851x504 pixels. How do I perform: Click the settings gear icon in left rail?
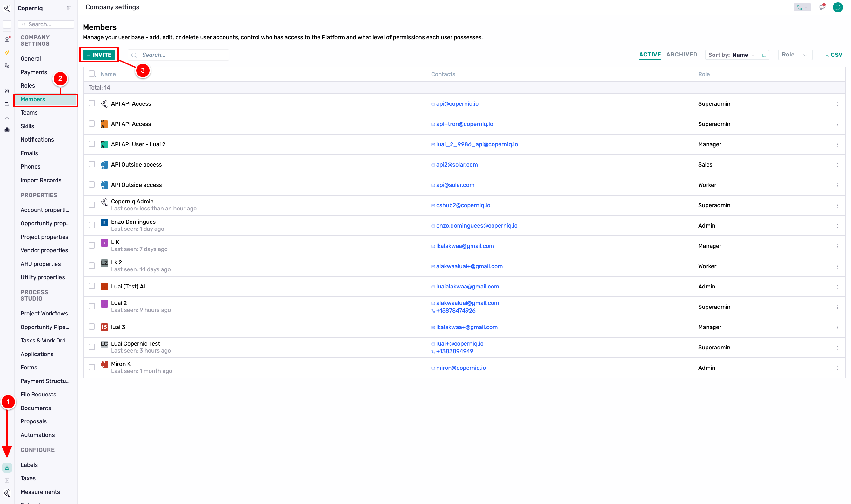click(x=7, y=468)
